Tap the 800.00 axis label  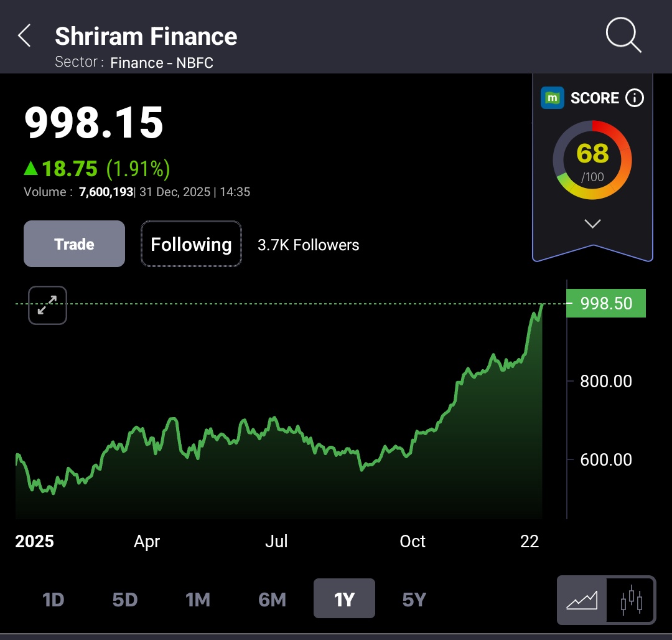pyautogui.click(x=606, y=381)
